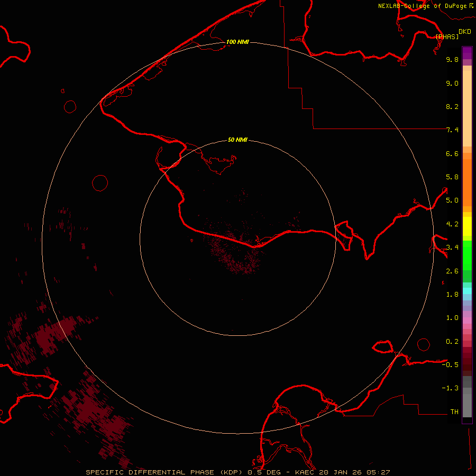The height and width of the screenshot is (476, 476).
Task: Pick the cyan swatch near 1.8 value
Action: (x=467, y=290)
